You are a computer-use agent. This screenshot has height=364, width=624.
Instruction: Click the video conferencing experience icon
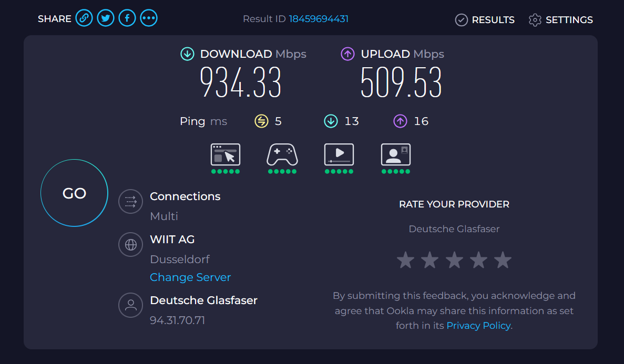(395, 154)
